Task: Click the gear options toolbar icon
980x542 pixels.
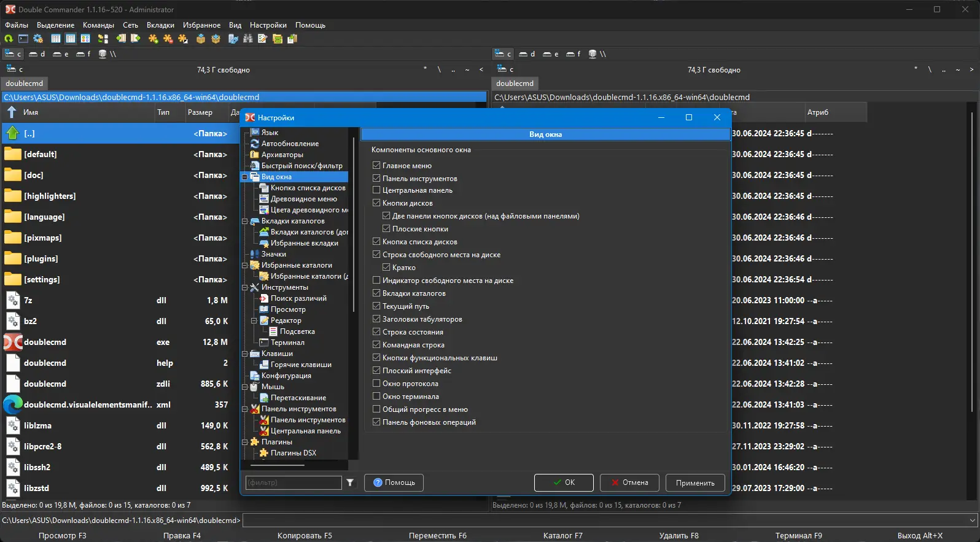Action: point(38,39)
